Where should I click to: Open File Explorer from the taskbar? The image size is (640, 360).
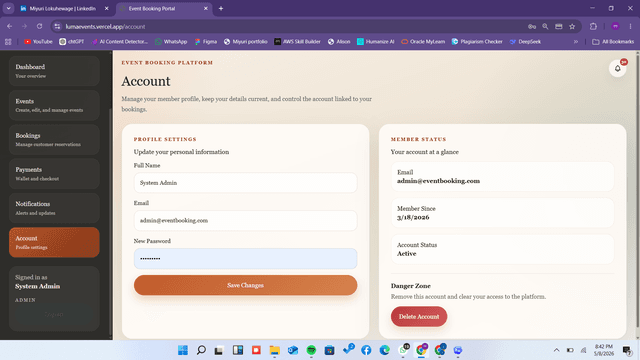coord(274,350)
